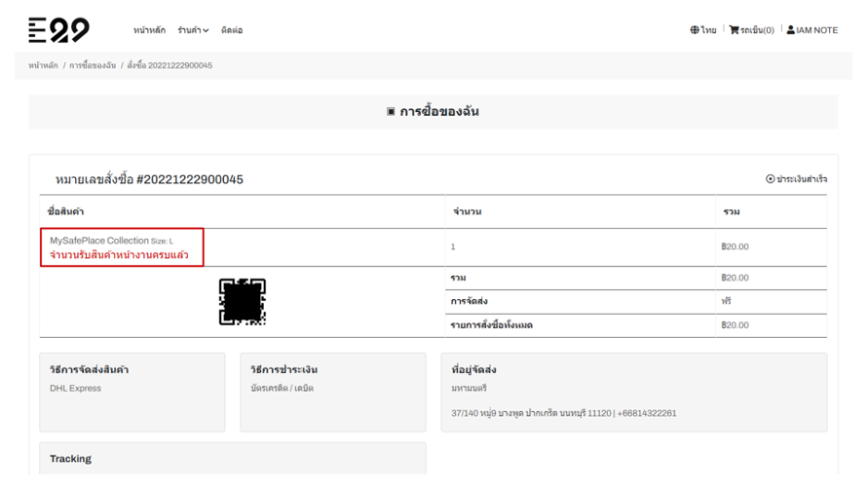Open the shopping cart icon

tap(735, 30)
